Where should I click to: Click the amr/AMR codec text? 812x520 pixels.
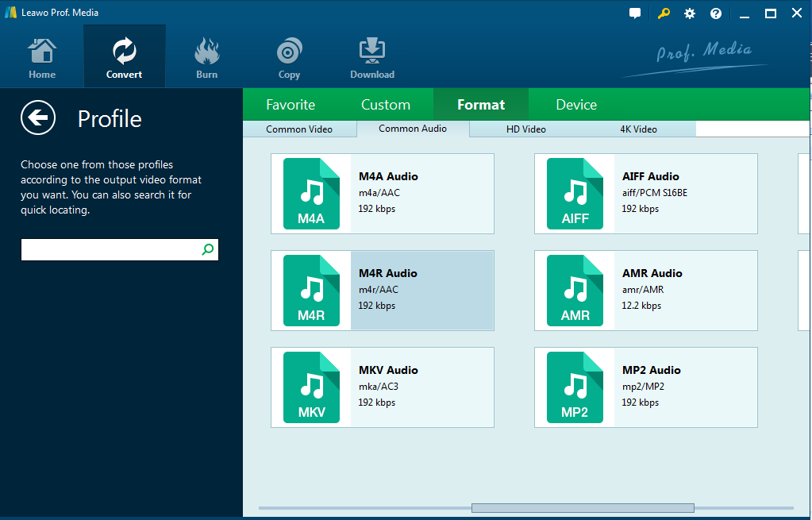tap(643, 290)
